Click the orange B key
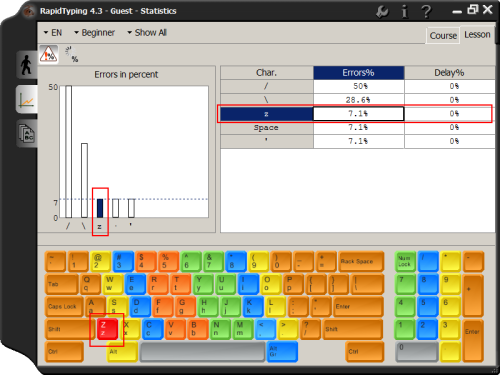Viewport: 500px width, 375px height. pyautogui.click(x=198, y=329)
